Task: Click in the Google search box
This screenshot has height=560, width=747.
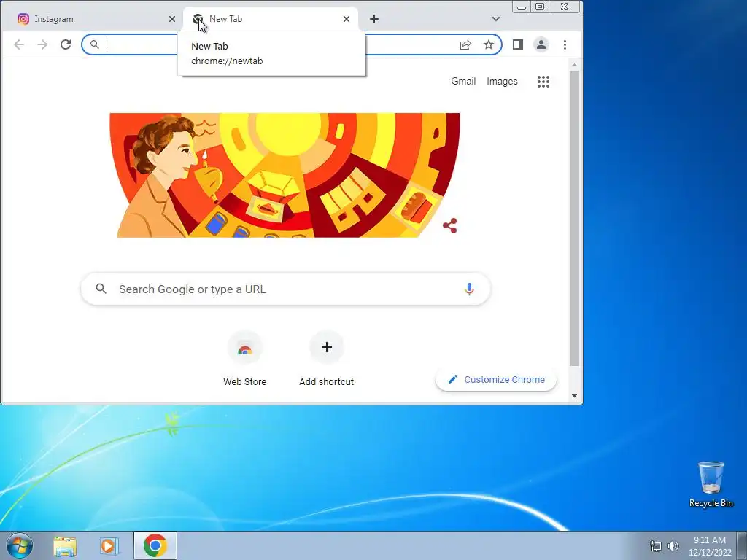Action: coord(285,289)
